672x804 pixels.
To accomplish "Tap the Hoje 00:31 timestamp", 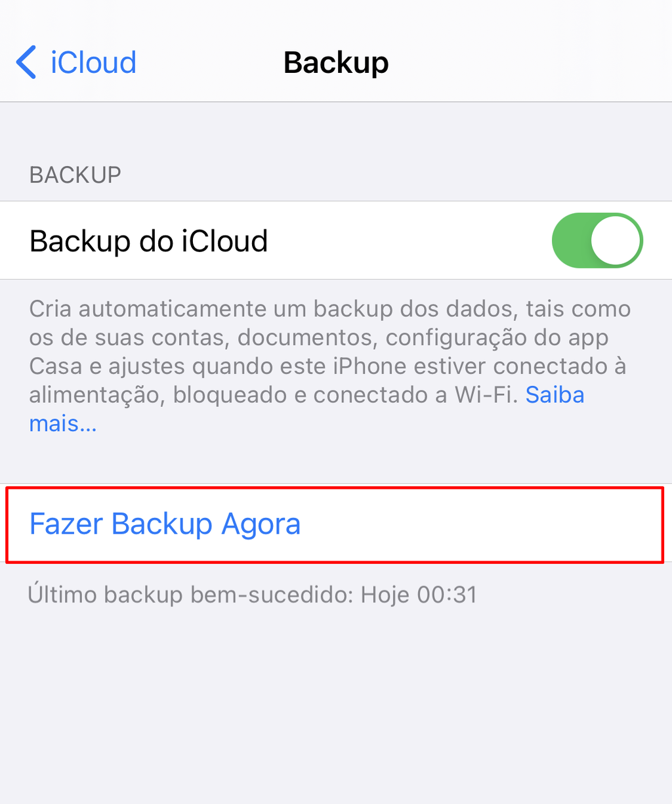I will (x=419, y=595).
